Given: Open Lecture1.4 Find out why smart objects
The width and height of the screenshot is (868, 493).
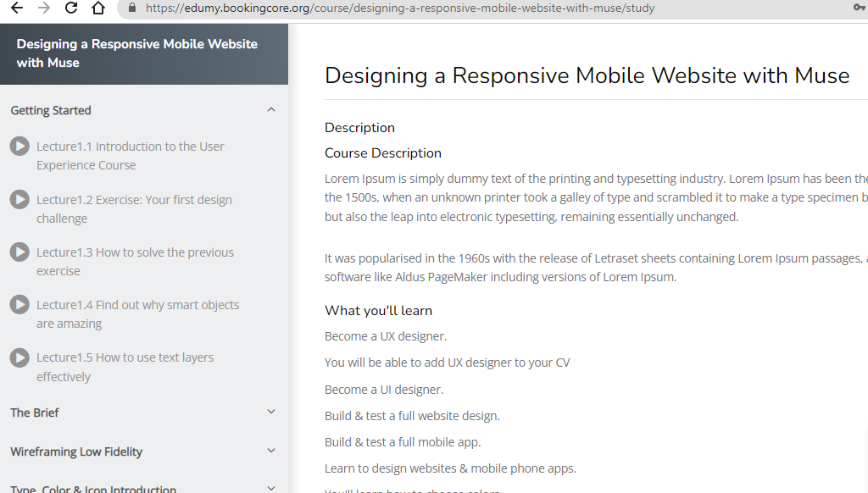Looking at the screenshot, I should 138,313.
